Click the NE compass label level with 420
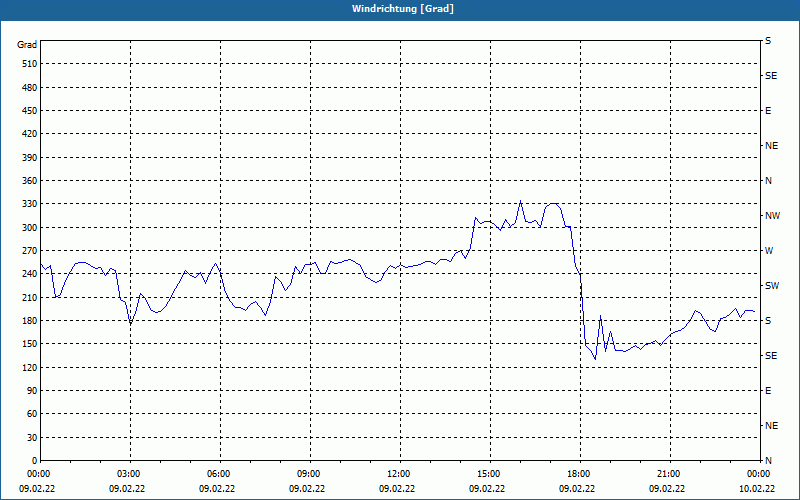 tap(771, 146)
